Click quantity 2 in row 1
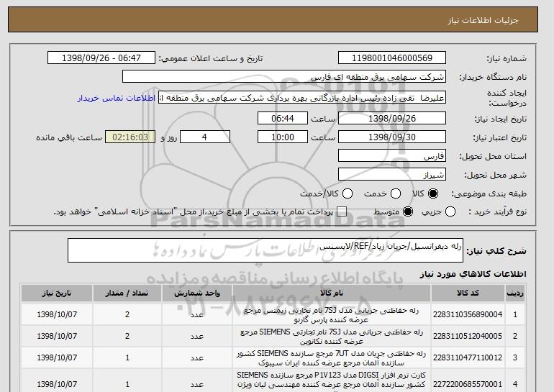Screen dimensions: 554x392 (x=127, y=314)
